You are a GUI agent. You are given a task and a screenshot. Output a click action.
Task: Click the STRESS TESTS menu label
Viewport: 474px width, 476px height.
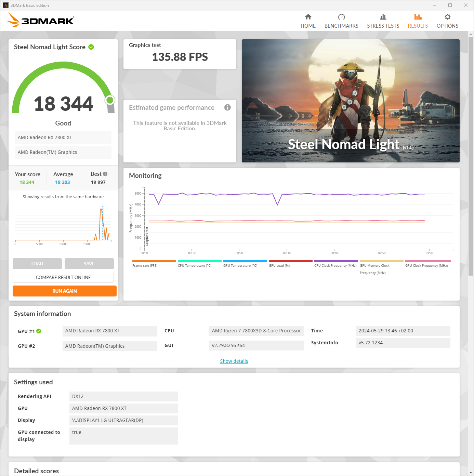pyautogui.click(x=383, y=26)
